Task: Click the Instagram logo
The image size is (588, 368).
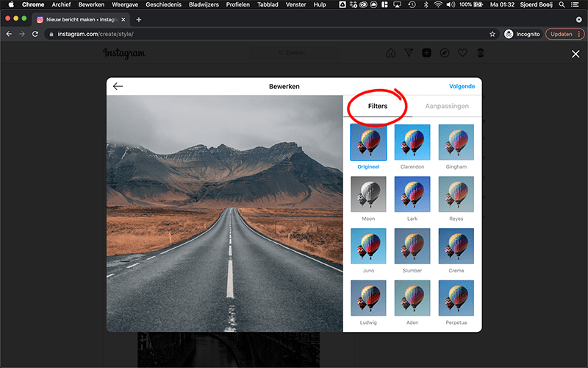Action: point(124,53)
